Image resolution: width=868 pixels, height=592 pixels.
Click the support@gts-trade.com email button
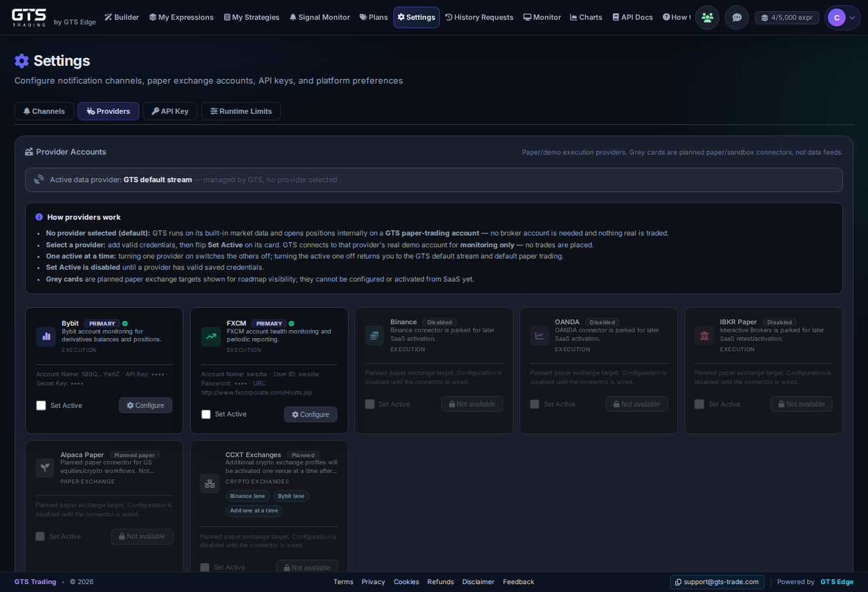717,582
